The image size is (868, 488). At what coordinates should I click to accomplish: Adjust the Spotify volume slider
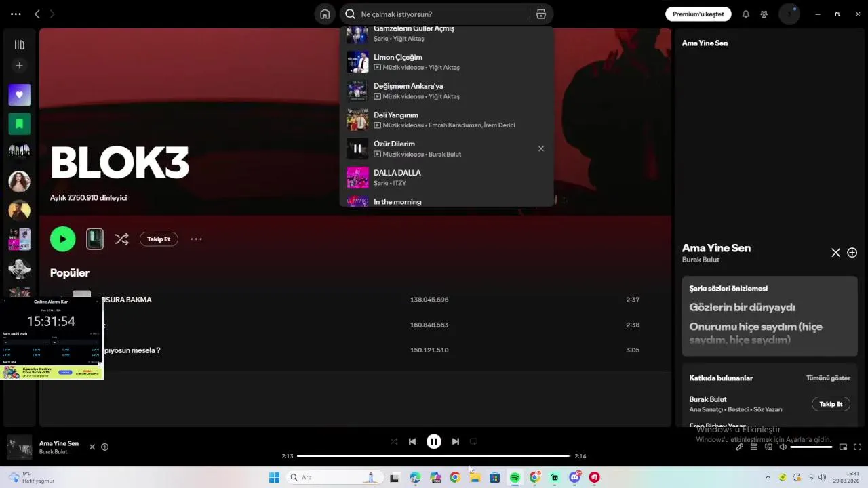point(811,447)
